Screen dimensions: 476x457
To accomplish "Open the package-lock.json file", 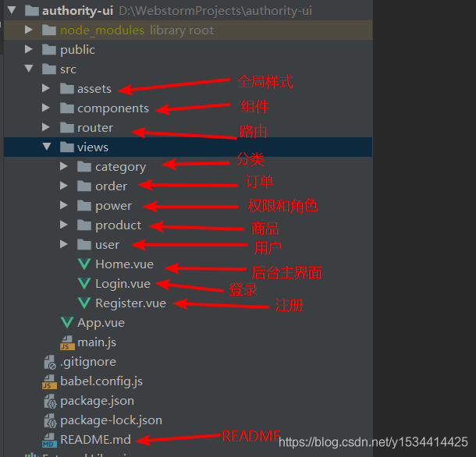I will click(x=111, y=420).
